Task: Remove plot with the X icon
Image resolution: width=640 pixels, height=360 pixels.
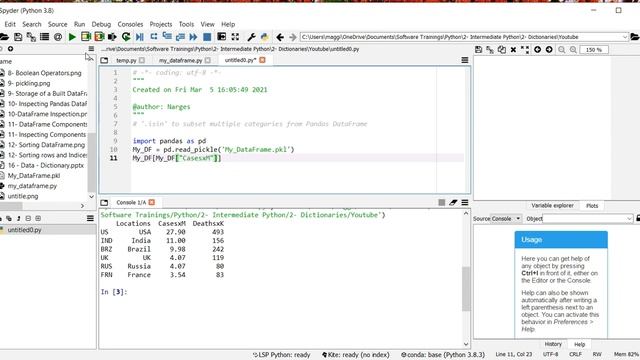Action: [513, 50]
